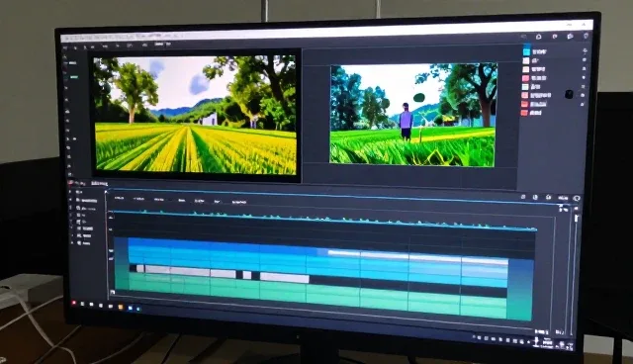Click the rightmost icon in timeline header toolbar
633x364 pixels.
pos(577,198)
